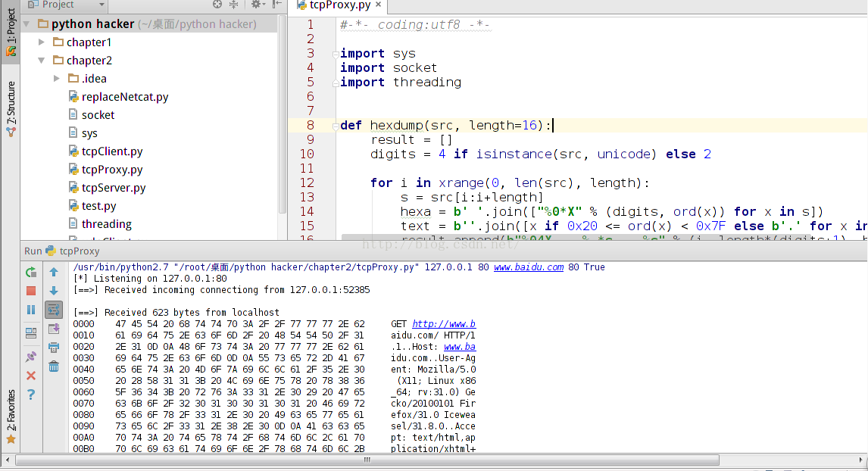Expand the .idea folder
Screen dimensions: 868x471
pyautogui.click(x=57, y=79)
